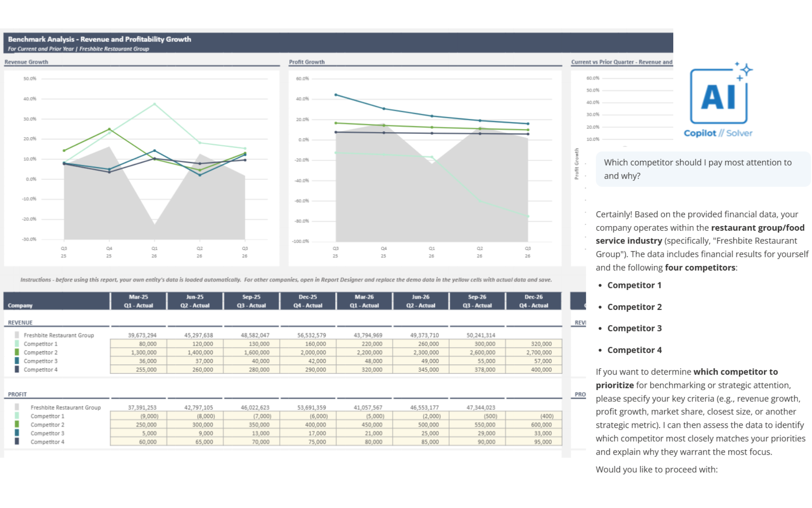812x508 pixels.
Task: Click Freshbite gray legend swatch under Revenue
Action: click(x=17, y=335)
